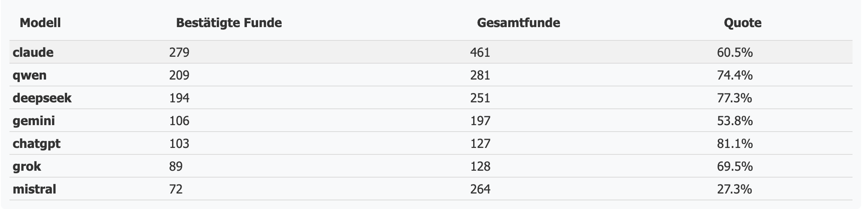
Task: Select the chatgpt row name
Action: (37, 144)
